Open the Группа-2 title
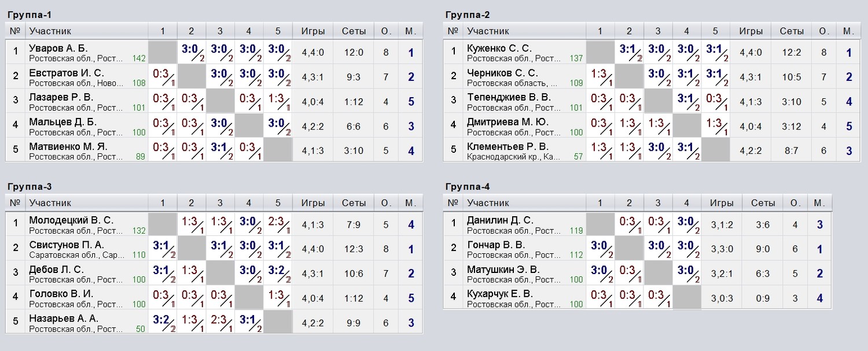 coord(468,14)
